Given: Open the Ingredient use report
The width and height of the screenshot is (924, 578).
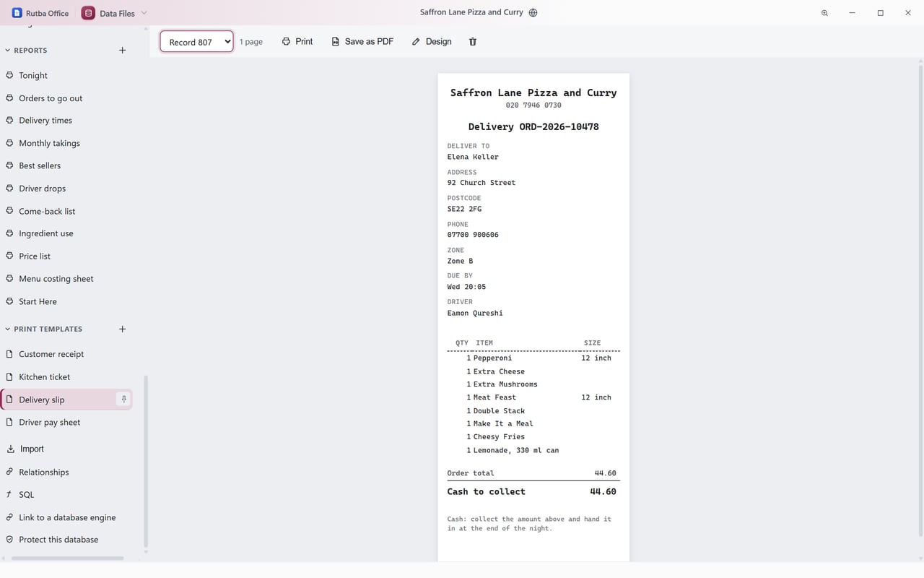Looking at the screenshot, I should (x=66, y=233).
